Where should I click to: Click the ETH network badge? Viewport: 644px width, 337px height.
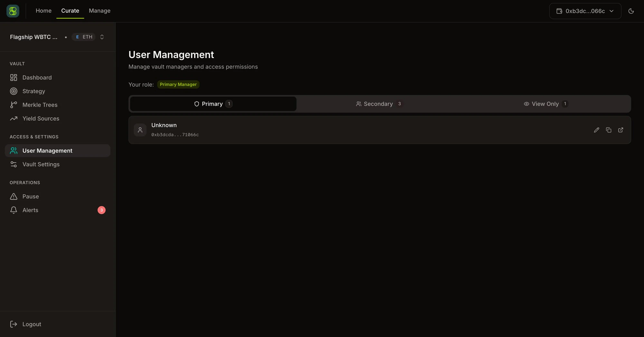(x=84, y=37)
